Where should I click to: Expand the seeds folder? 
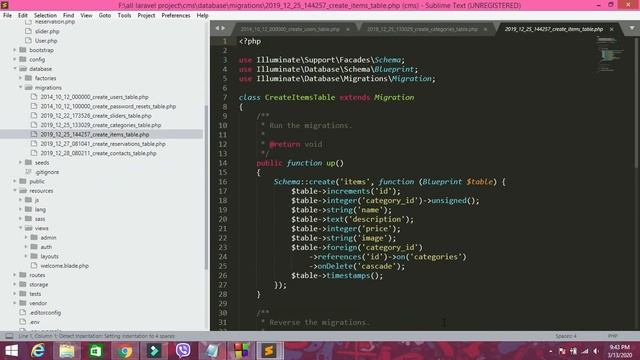click(x=20, y=162)
